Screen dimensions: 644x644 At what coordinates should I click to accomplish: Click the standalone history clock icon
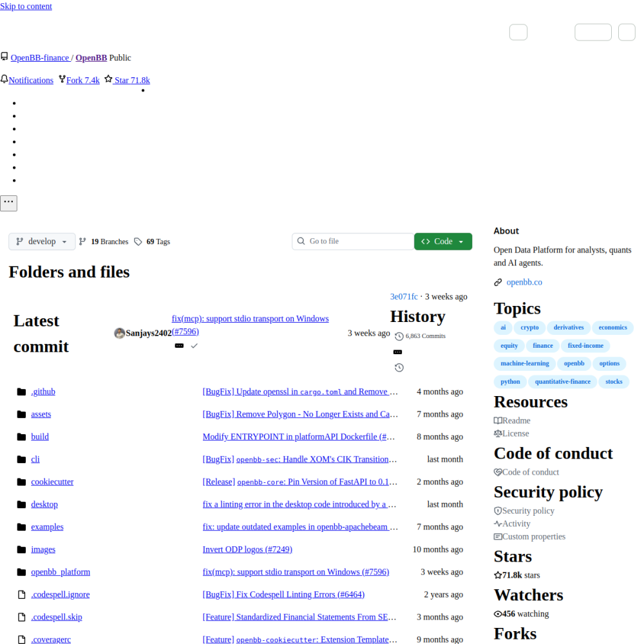[399, 368]
